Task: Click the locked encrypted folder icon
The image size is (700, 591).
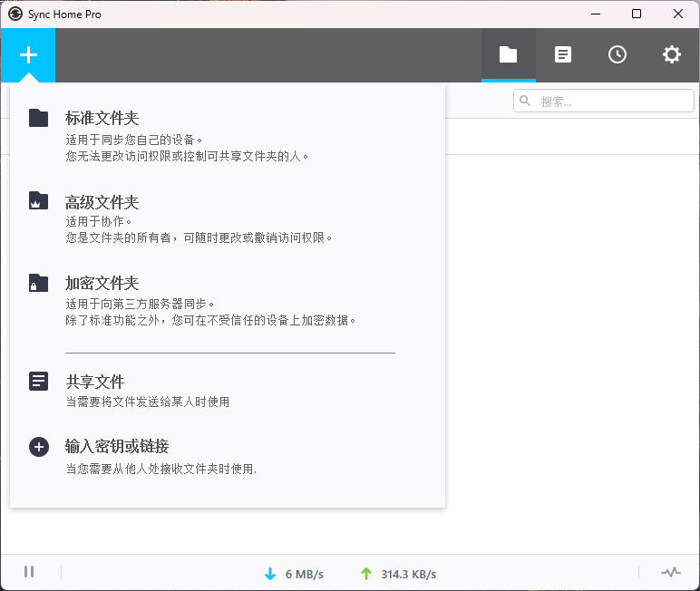Action: point(38,283)
